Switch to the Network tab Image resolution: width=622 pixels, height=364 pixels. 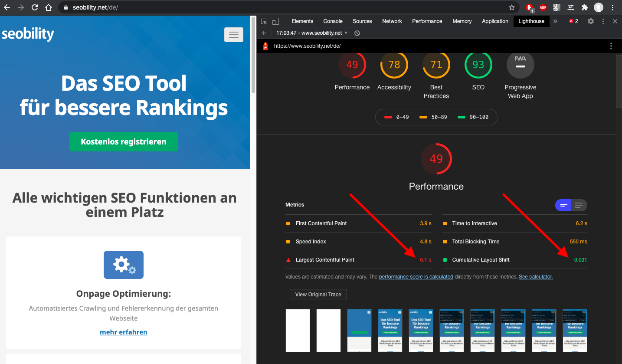(x=392, y=21)
